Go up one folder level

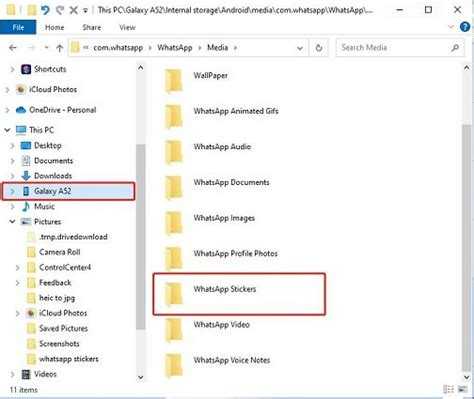coord(60,48)
